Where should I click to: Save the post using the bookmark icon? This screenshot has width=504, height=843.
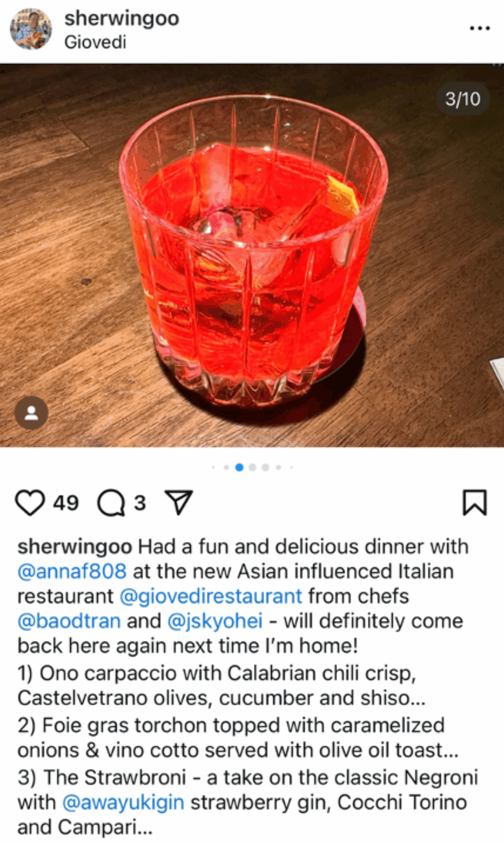(475, 503)
